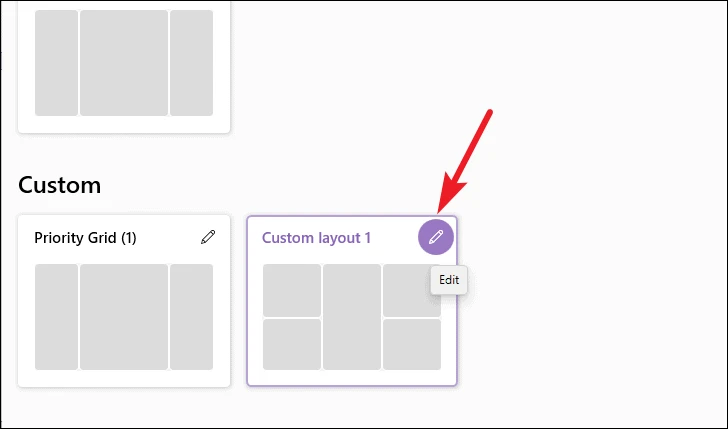This screenshot has width=728, height=429.
Task: Select the Priority Grid (1) title text
Action: click(85, 238)
